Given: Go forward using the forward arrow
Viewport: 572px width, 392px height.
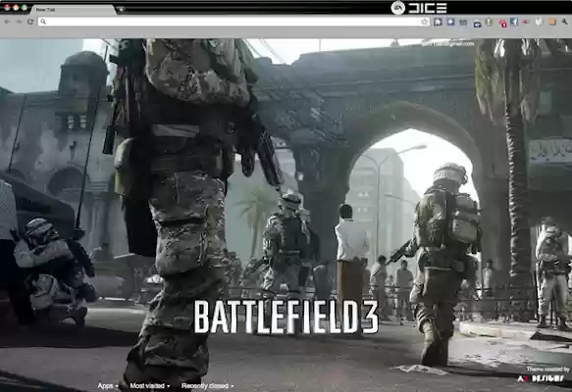Looking at the screenshot, I should tap(19, 22).
